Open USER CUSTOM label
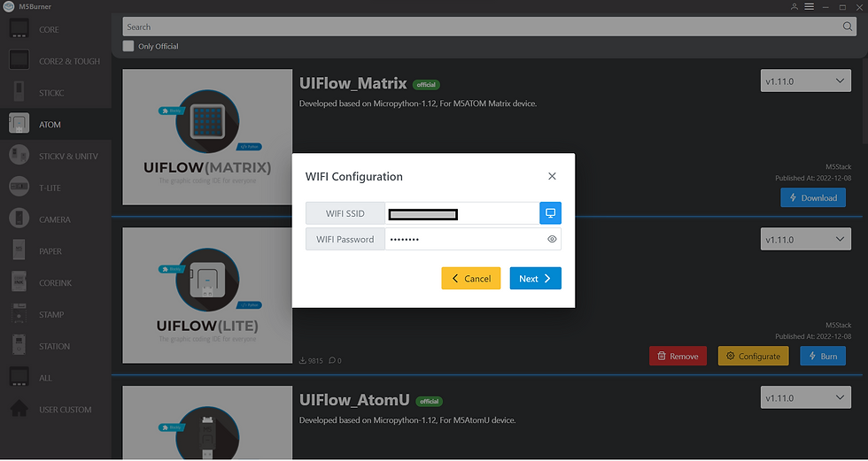Viewport: 868px width, 461px height. tap(66, 410)
